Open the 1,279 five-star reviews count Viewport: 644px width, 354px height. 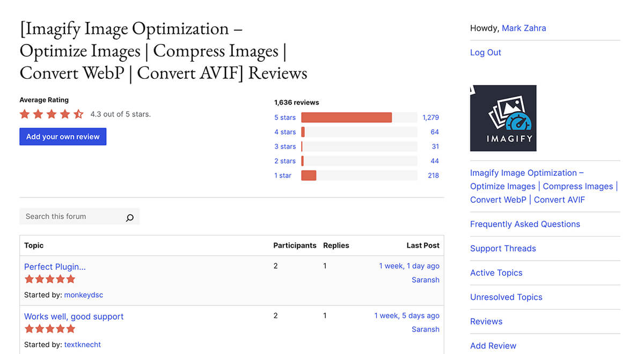pyautogui.click(x=430, y=117)
